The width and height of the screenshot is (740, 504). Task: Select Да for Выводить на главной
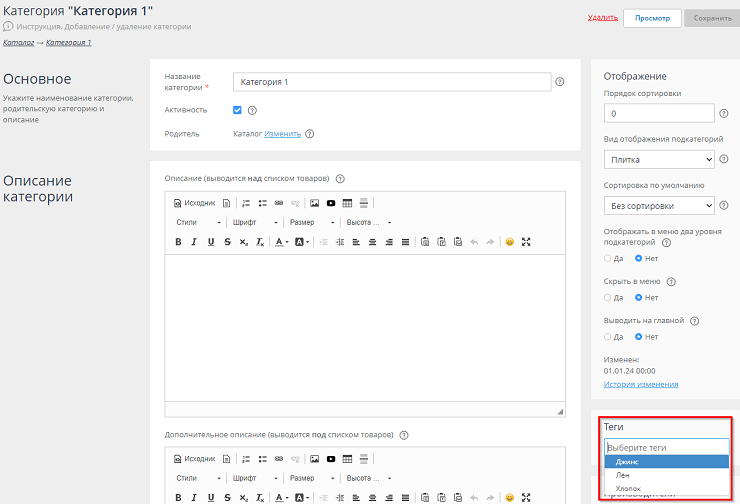pos(608,336)
